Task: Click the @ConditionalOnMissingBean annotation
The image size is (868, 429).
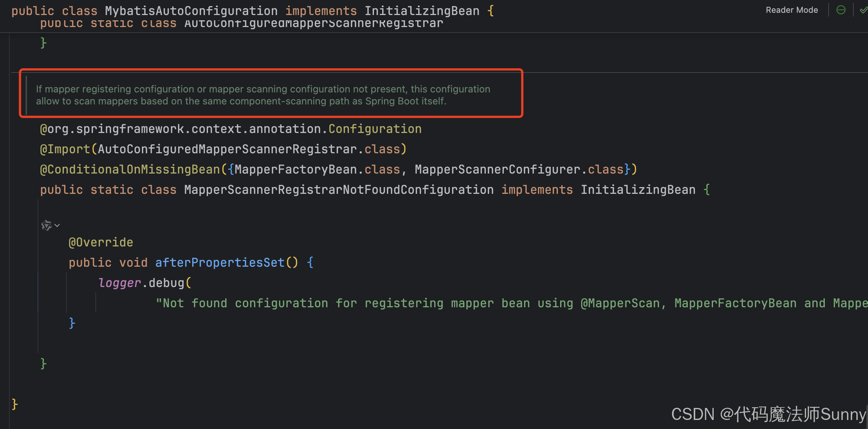Action: click(x=130, y=169)
